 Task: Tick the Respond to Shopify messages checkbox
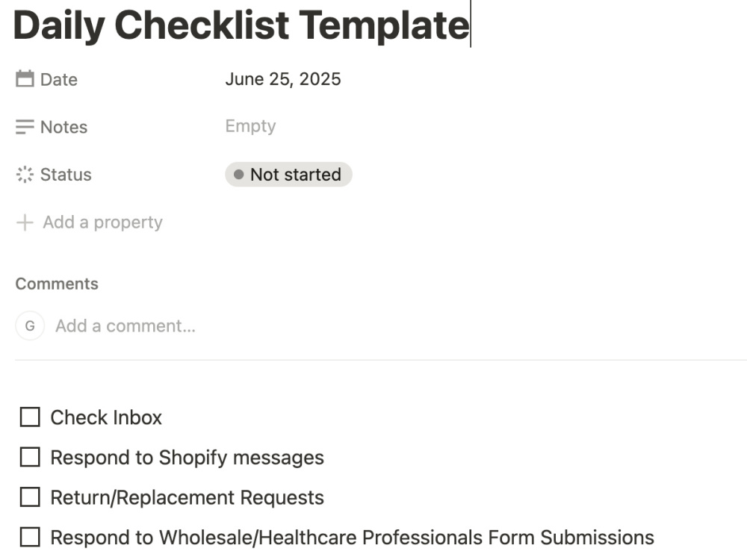pos(30,457)
